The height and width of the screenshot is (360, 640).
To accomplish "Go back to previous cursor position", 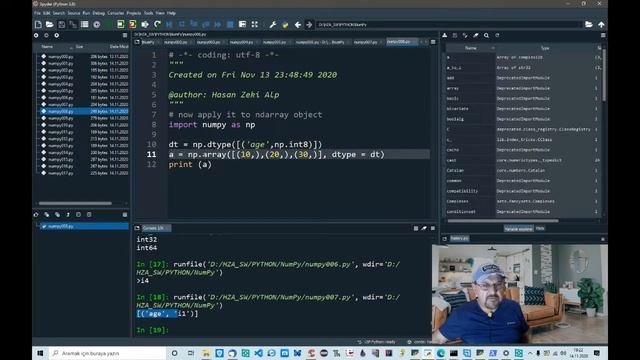I will coord(298,24).
